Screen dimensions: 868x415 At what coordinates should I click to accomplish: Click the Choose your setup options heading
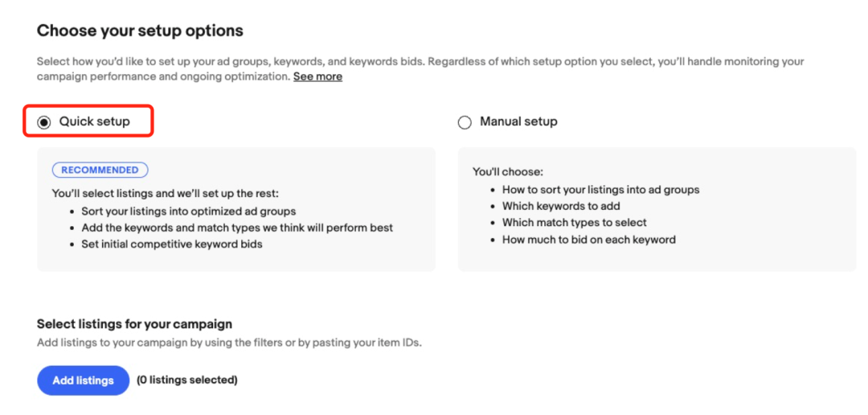[140, 31]
